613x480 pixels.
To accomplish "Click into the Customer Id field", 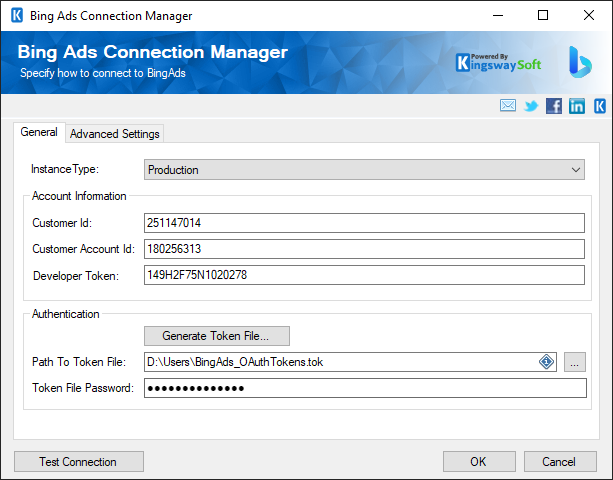I will pos(364,223).
